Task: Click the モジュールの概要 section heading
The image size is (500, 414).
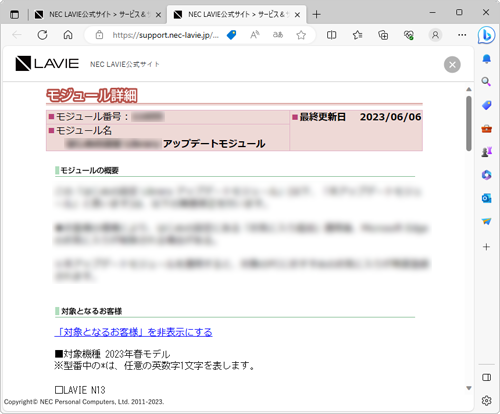Action: point(89,171)
